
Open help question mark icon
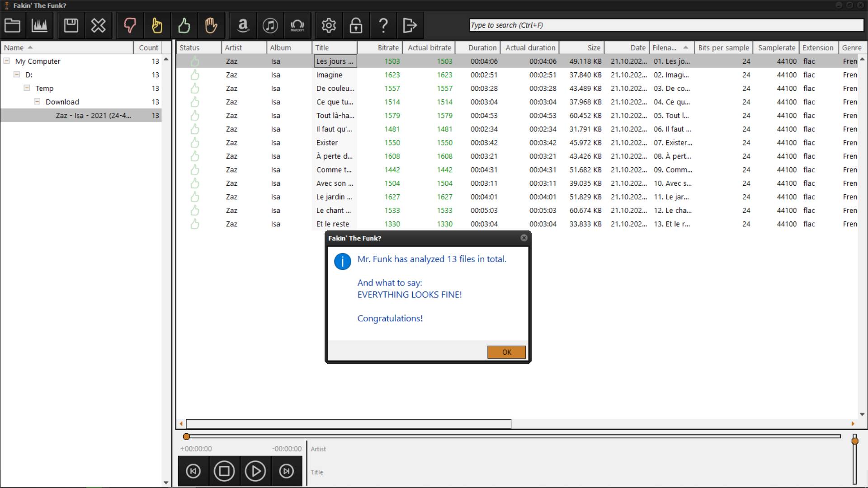(x=383, y=25)
